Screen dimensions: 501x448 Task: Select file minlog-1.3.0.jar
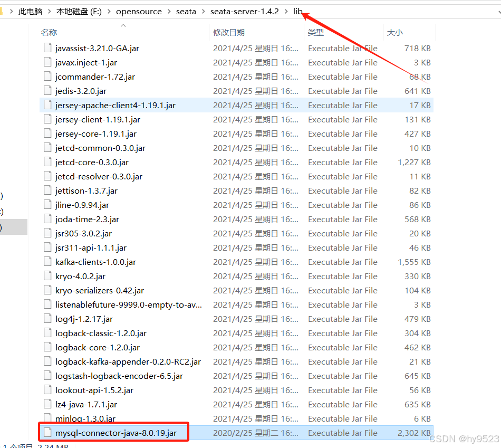click(x=85, y=418)
